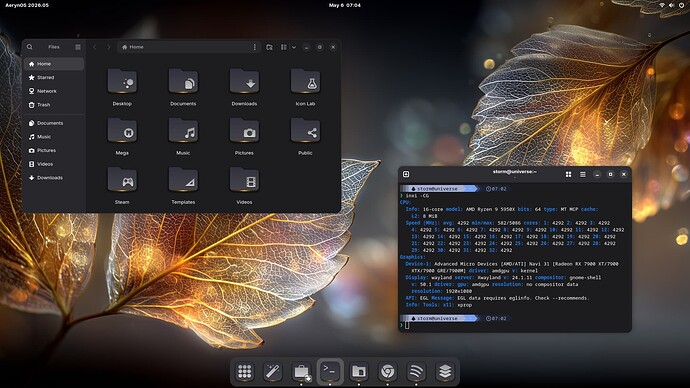Open the Downloads folder icon in the grid
This screenshot has width=690, height=388.
tap(244, 82)
